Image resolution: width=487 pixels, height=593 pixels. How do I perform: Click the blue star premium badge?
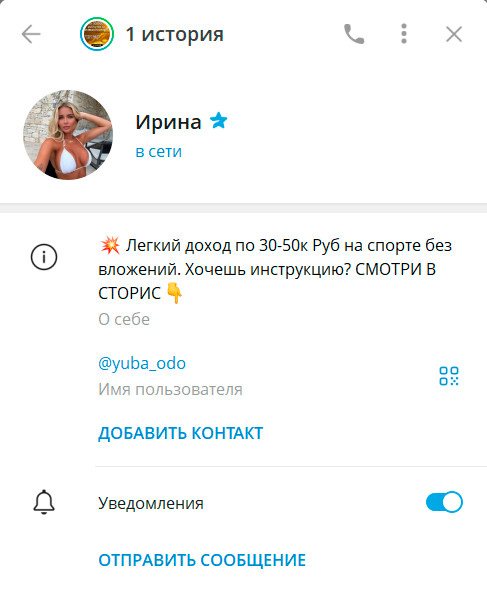[x=219, y=121]
